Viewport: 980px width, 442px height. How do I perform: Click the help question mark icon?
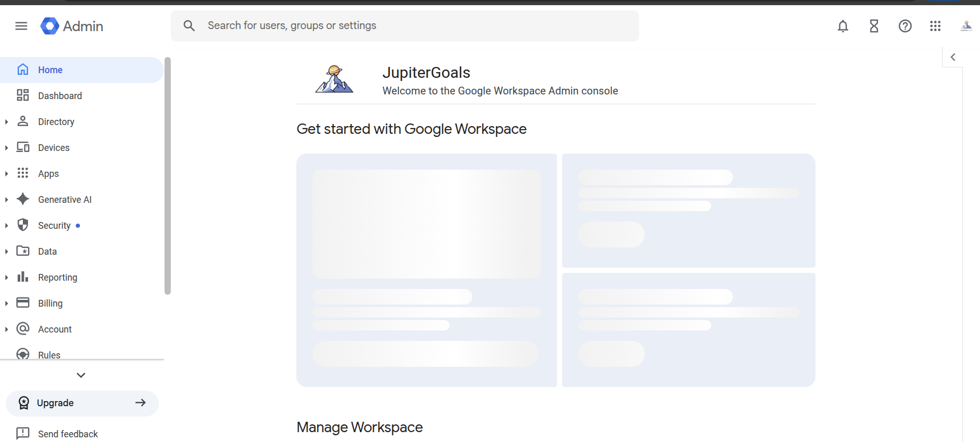tap(905, 26)
